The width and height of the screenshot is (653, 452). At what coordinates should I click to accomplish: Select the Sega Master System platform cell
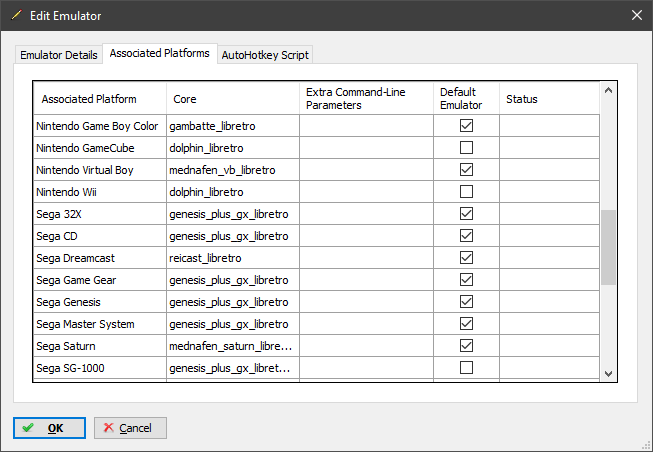[x=100, y=324]
